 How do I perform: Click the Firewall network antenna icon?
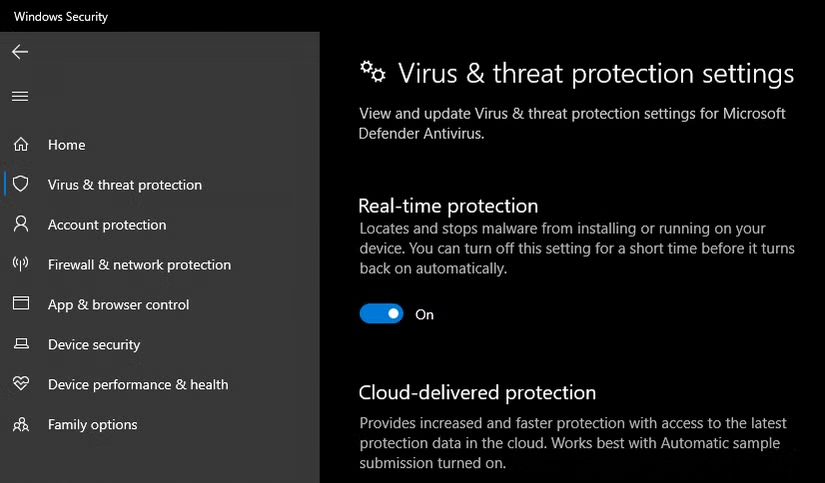point(20,265)
